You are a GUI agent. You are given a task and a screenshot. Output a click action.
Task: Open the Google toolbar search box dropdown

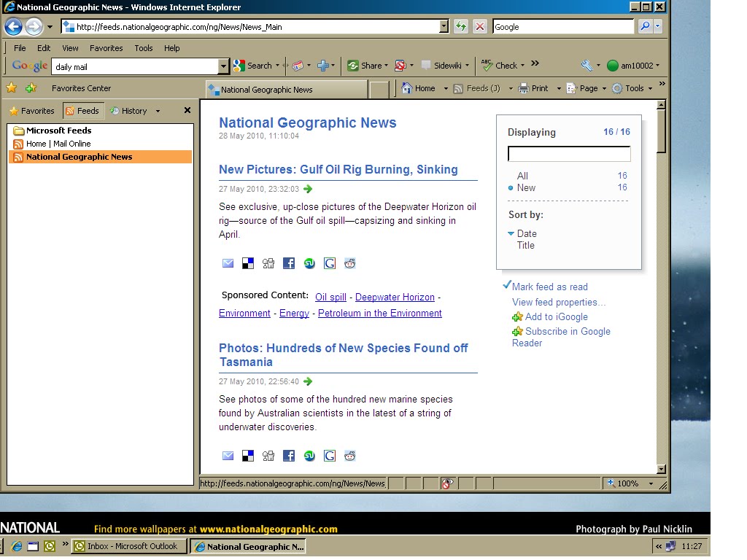pos(223,66)
